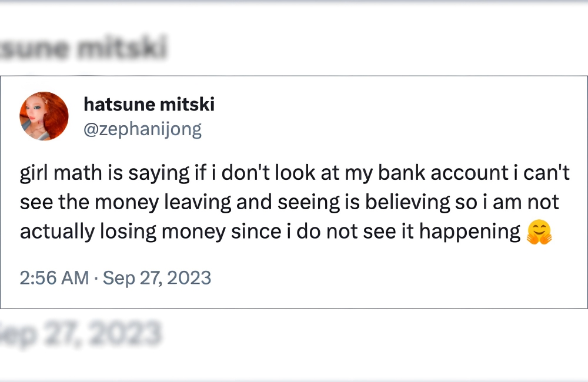Click the 2:56 AM timestamp
The height and width of the screenshot is (382, 588).
click(x=54, y=277)
